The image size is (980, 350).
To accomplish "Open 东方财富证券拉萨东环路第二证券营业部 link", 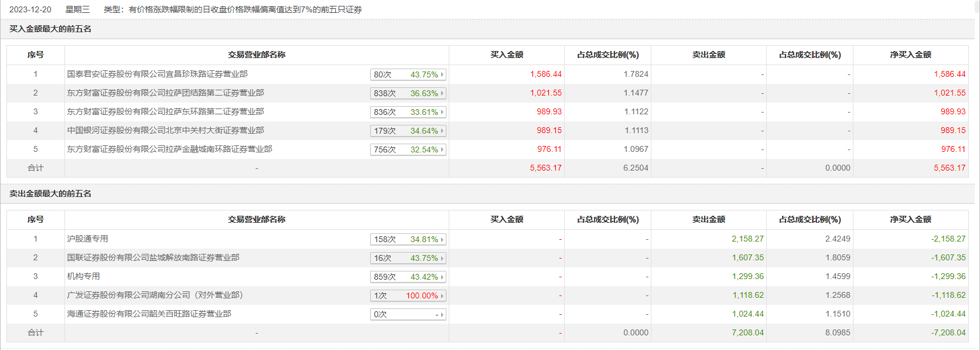I will pos(165,111).
